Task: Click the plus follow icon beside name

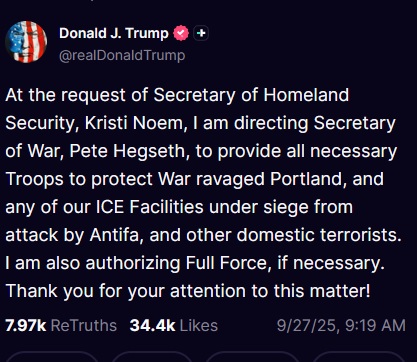Action: pyautogui.click(x=201, y=33)
